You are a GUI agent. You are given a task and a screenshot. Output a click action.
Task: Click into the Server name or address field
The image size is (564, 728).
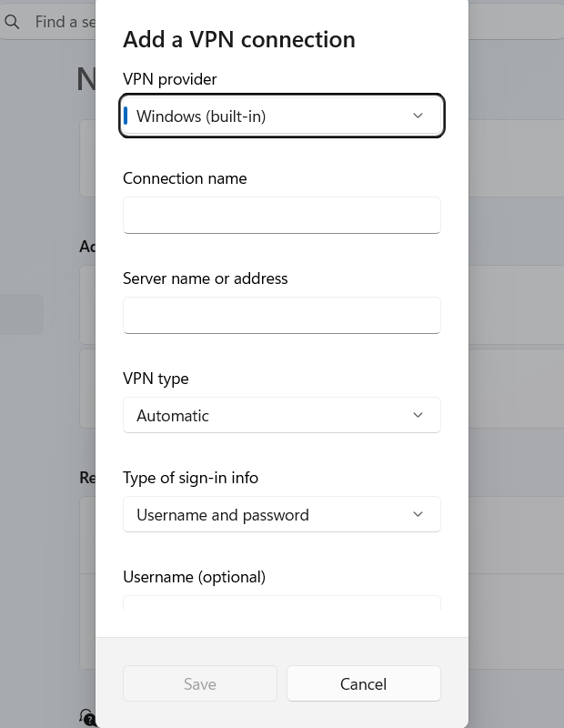pos(282,315)
